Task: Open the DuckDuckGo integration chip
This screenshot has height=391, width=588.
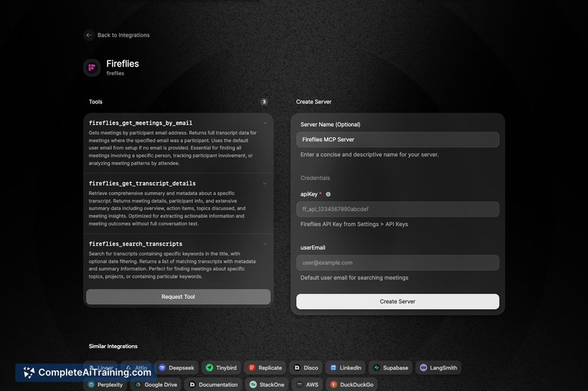Action: coord(351,385)
